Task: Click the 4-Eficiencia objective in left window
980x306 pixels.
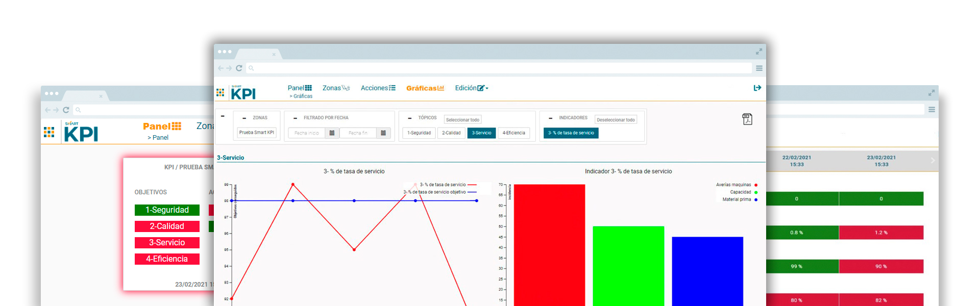Action: 167,259
